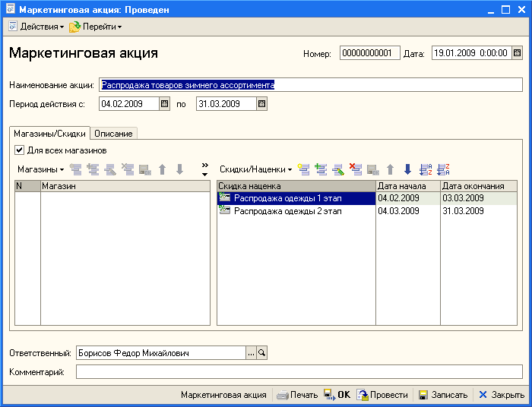
Task: Open calendar for period end date
Action: pyautogui.click(x=261, y=104)
